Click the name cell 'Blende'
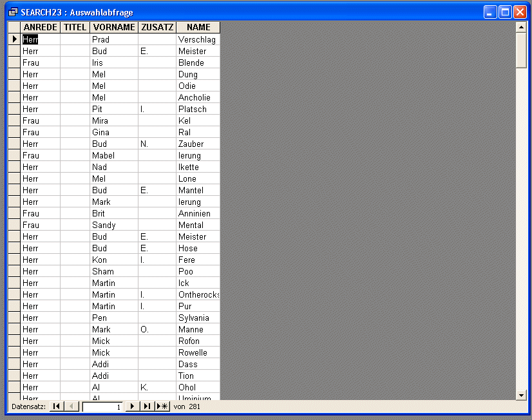The height and width of the screenshot is (420, 532). click(x=198, y=62)
